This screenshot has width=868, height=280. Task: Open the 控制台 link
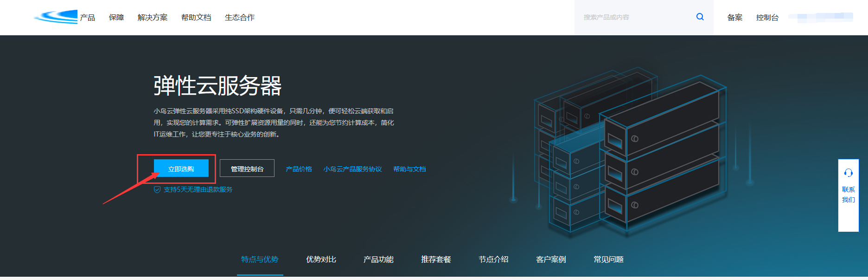click(x=767, y=17)
